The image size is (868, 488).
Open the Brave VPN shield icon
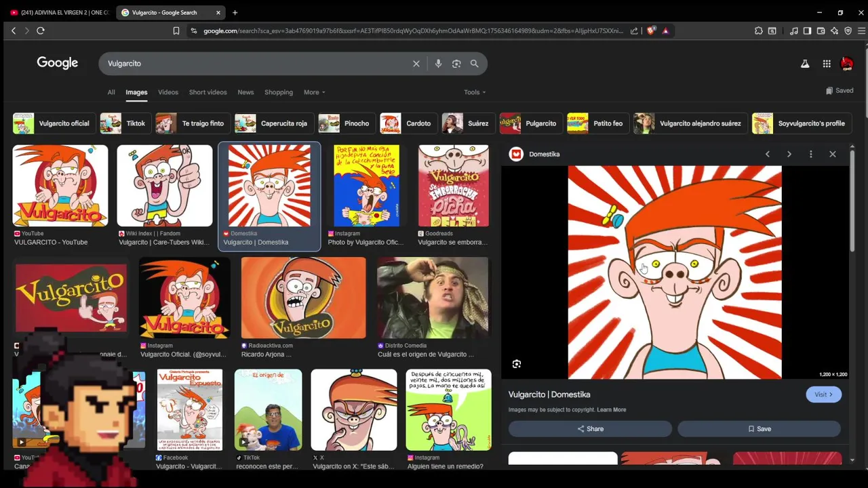848,30
